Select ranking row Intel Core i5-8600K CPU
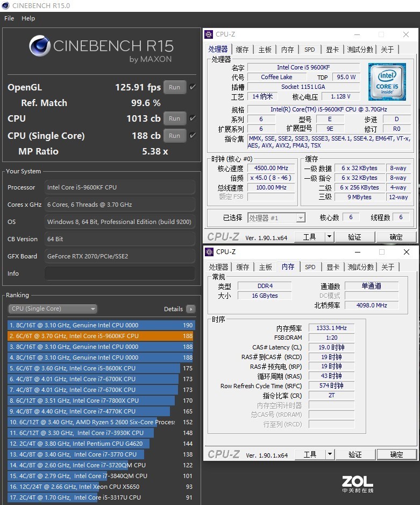 coord(101,368)
